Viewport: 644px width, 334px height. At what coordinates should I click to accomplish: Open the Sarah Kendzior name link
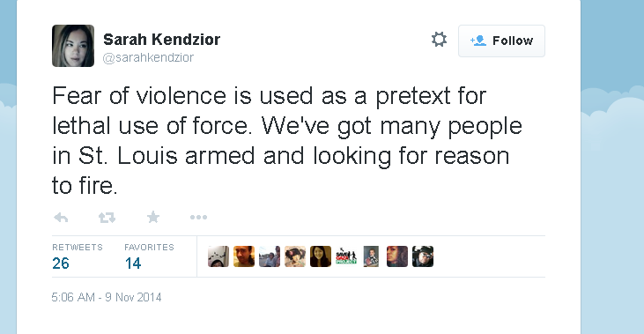(161, 40)
